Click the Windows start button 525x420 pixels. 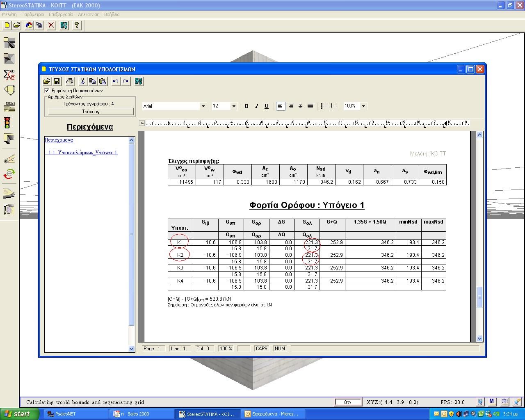(20, 414)
